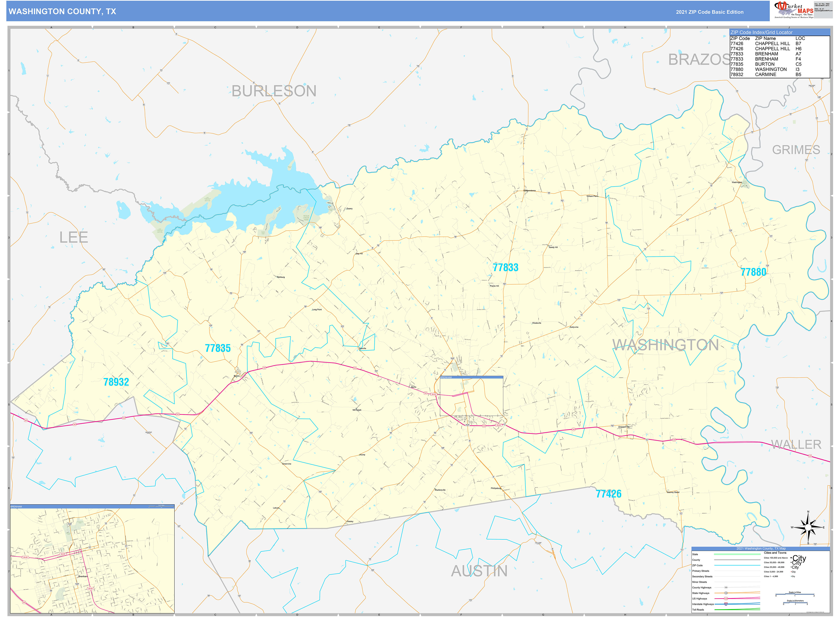Expand the 2021 Washington County, TX Map legend
The image size is (840, 617).
(761, 548)
